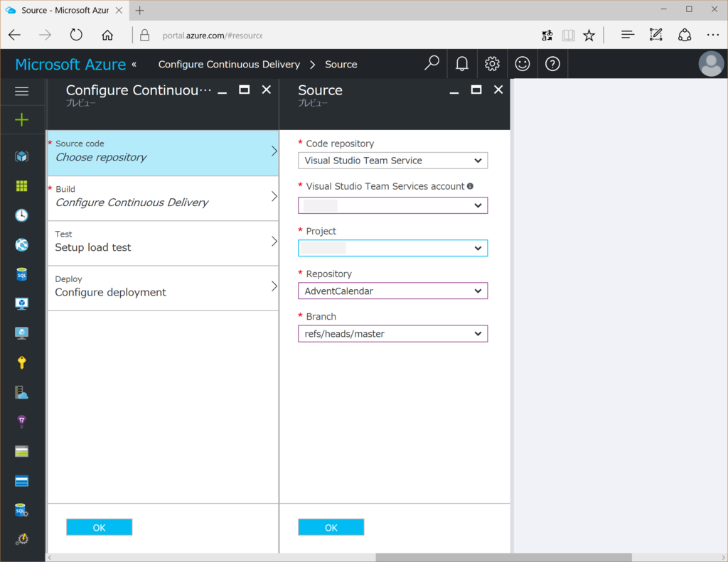Open SQL databases icon in sidebar
The width and height of the screenshot is (728, 562).
coord(21,274)
